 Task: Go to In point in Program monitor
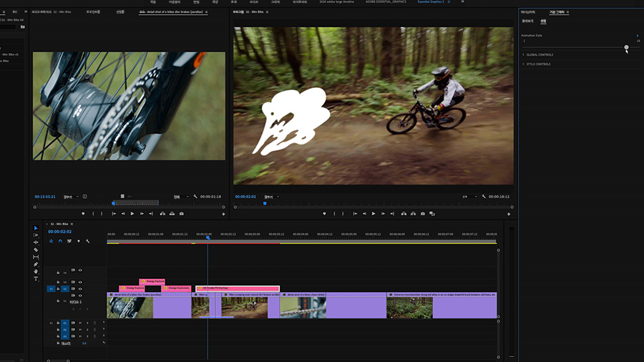point(355,213)
